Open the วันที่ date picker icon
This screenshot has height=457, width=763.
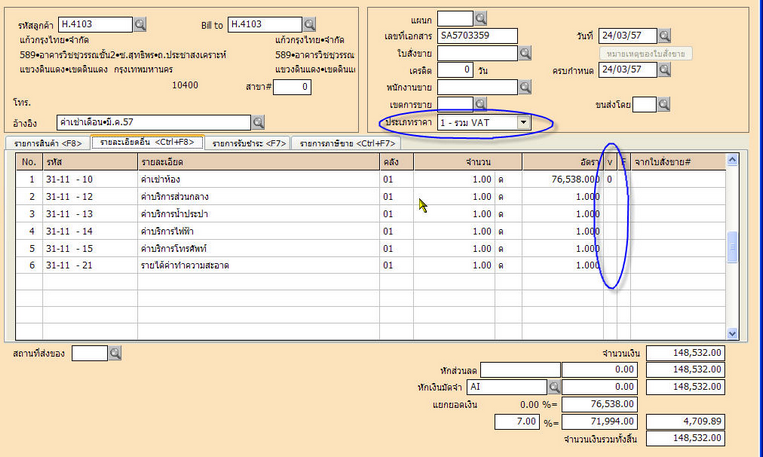(x=664, y=35)
